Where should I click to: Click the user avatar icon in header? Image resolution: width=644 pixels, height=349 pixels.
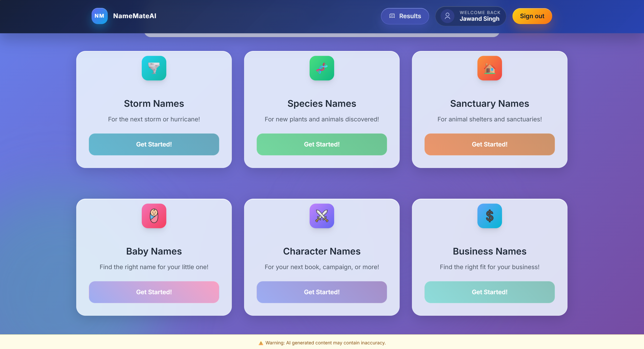pyautogui.click(x=447, y=16)
